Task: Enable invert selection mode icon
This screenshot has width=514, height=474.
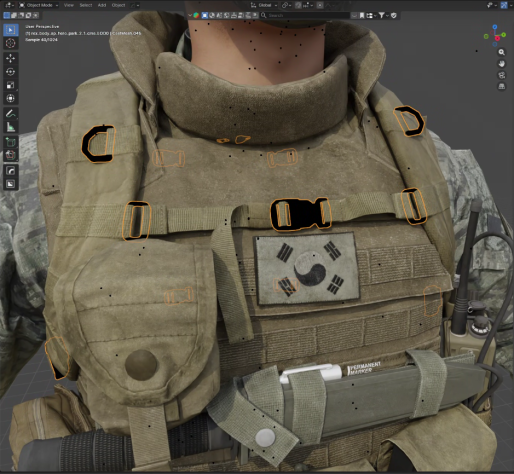Action: click(28, 15)
